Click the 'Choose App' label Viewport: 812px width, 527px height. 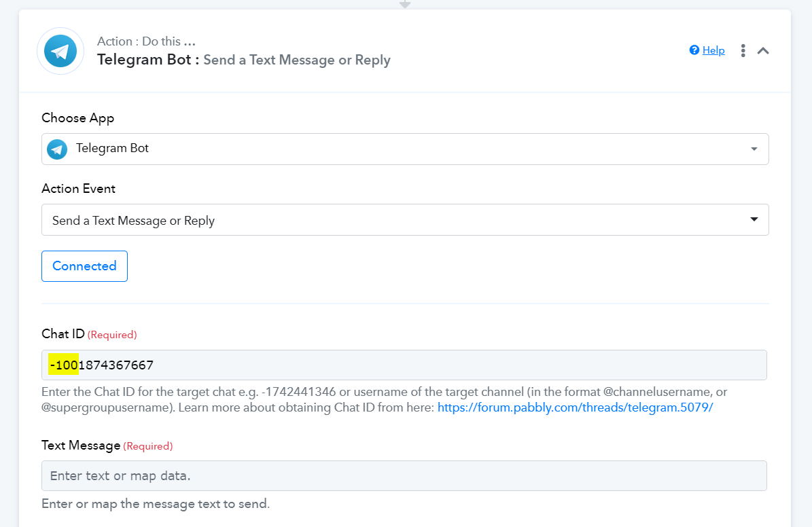tap(77, 118)
